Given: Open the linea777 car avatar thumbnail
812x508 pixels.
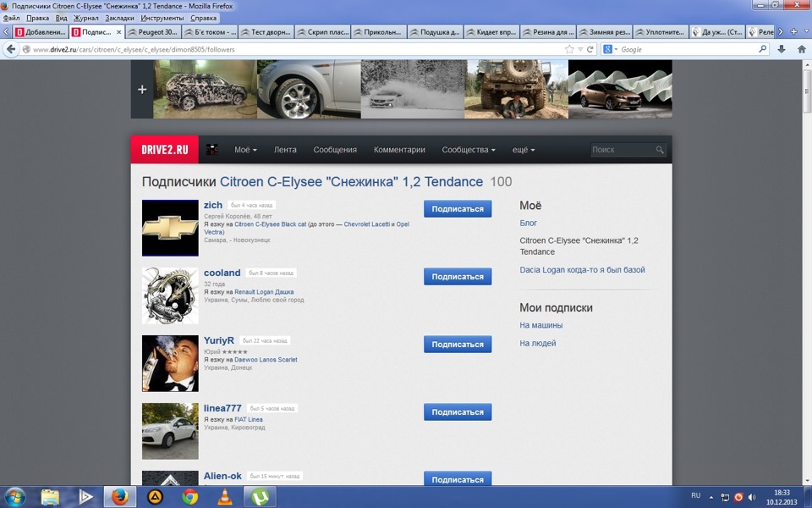Looking at the screenshot, I should click(x=170, y=431).
